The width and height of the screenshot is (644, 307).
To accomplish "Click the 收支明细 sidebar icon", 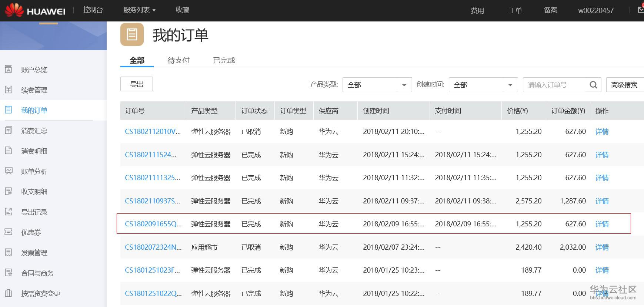I will (x=9, y=191).
